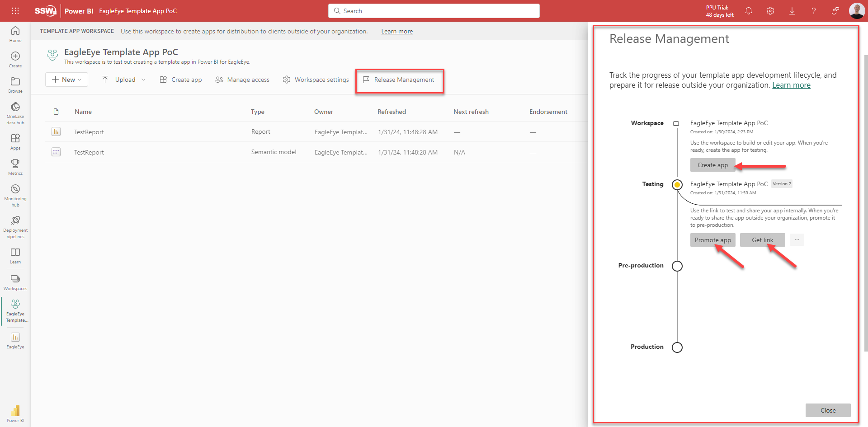Click Learn more link in Release Management panel
Image resolution: width=868 pixels, height=427 pixels.
pos(791,85)
